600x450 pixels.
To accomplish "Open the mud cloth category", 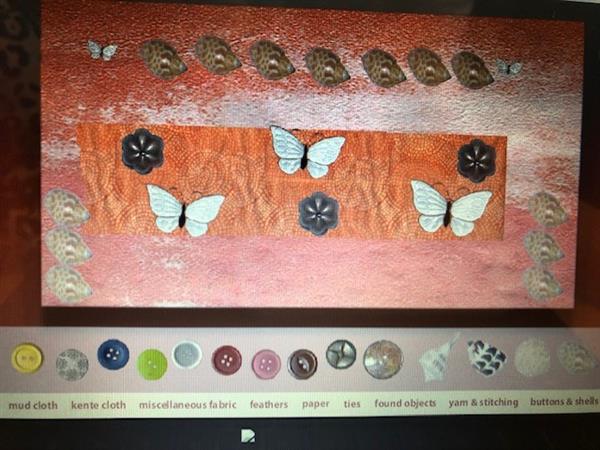I will [33, 405].
